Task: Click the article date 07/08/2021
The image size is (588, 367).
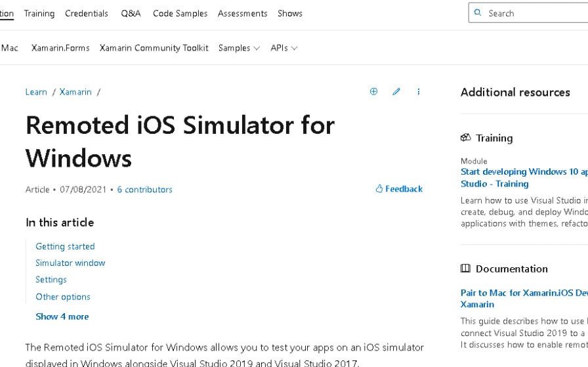Action: [x=83, y=190]
